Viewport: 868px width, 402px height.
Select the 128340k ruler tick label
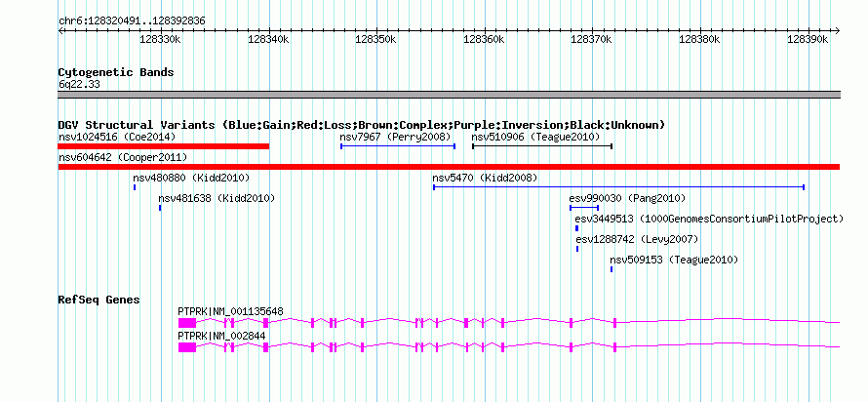pyautogui.click(x=268, y=39)
